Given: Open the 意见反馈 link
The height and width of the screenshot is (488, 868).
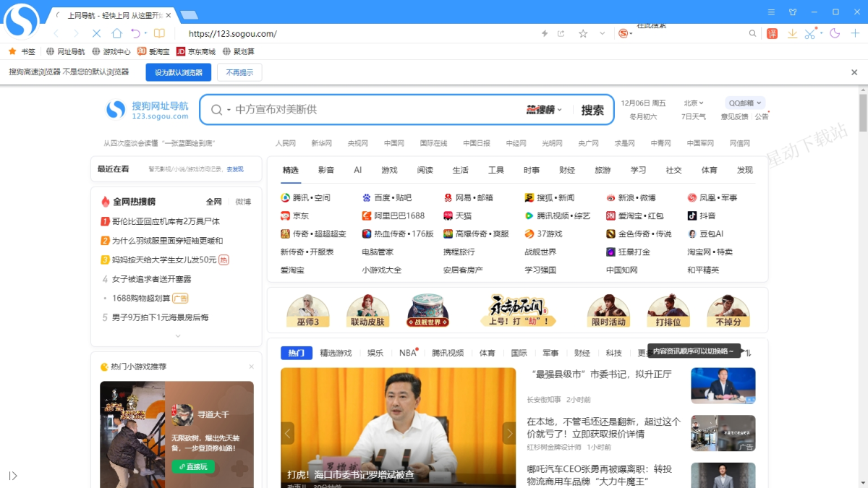Looking at the screenshot, I should coord(734,116).
